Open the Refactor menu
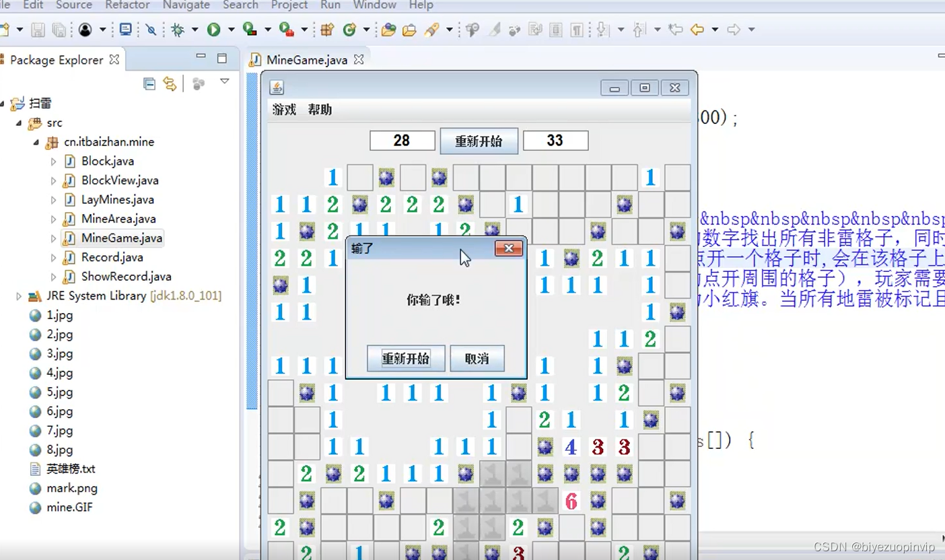Image resolution: width=945 pixels, height=560 pixels. click(127, 5)
